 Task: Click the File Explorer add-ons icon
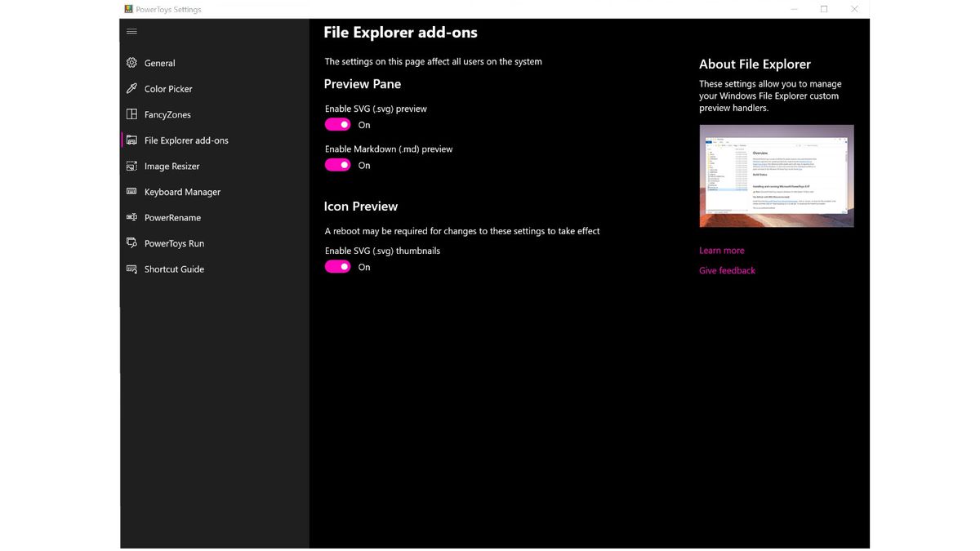pos(131,140)
